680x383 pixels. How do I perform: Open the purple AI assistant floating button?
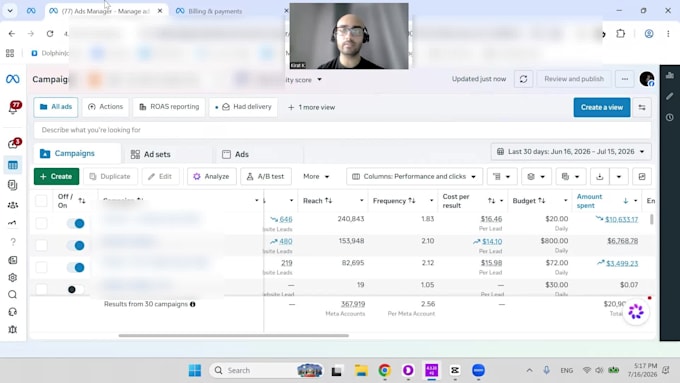[636, 311]
